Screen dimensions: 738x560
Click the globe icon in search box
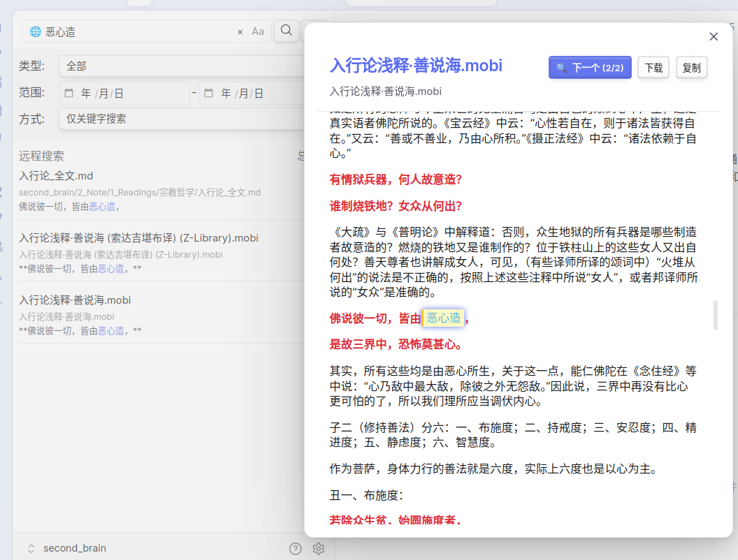click(36, 31)
